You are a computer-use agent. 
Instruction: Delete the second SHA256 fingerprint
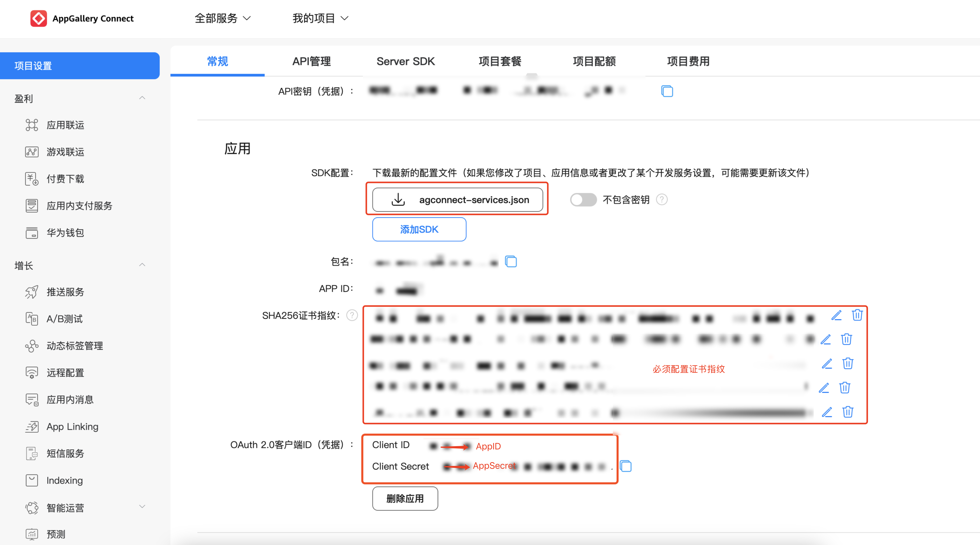click(847, 339)
